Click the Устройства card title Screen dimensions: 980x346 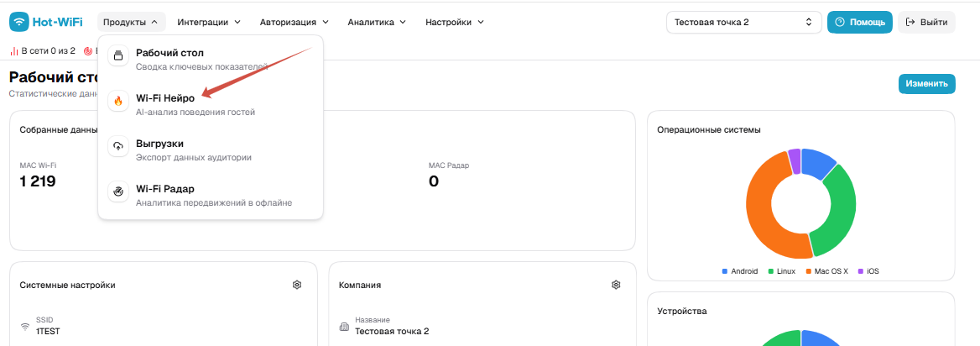pyautogui.click(x=682, y=311)
